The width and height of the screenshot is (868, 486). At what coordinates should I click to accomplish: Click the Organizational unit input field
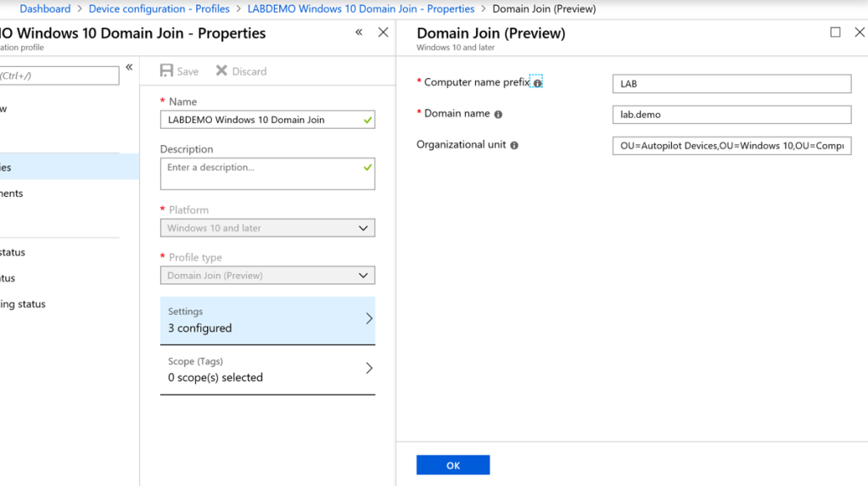pos(731,146)
